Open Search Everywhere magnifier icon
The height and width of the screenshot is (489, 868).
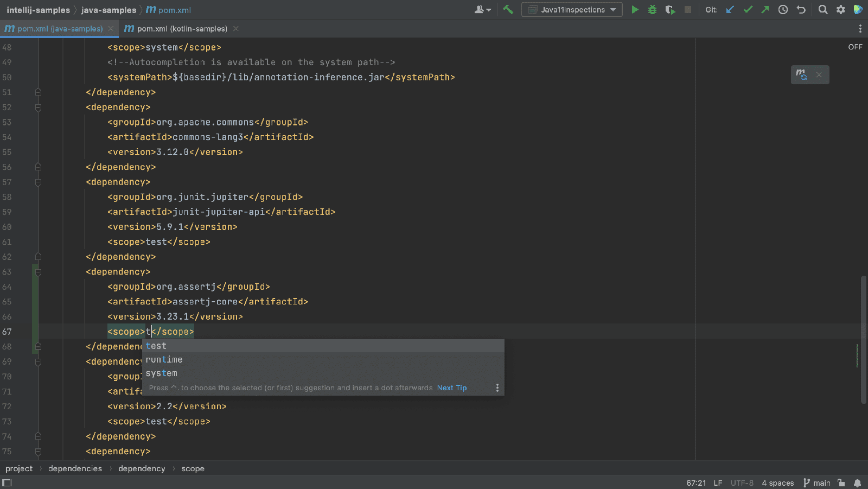click(x=823, y=10)
